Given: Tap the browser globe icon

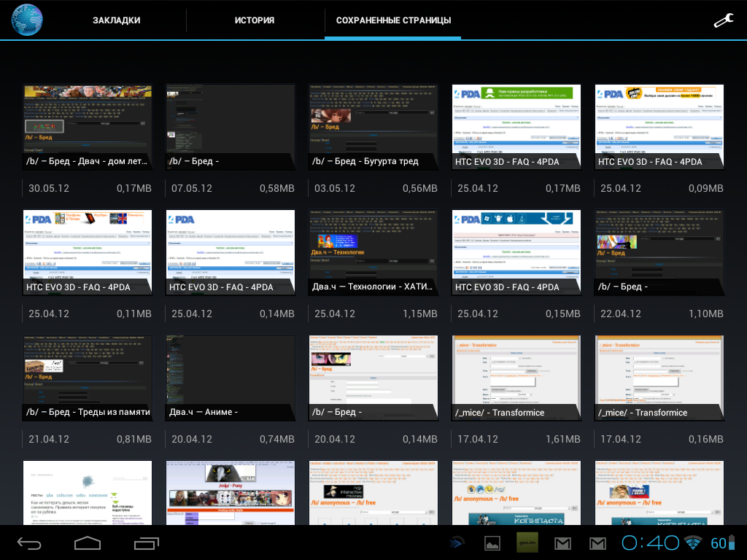Looking at the screenshot, I should tap(27, 20).
